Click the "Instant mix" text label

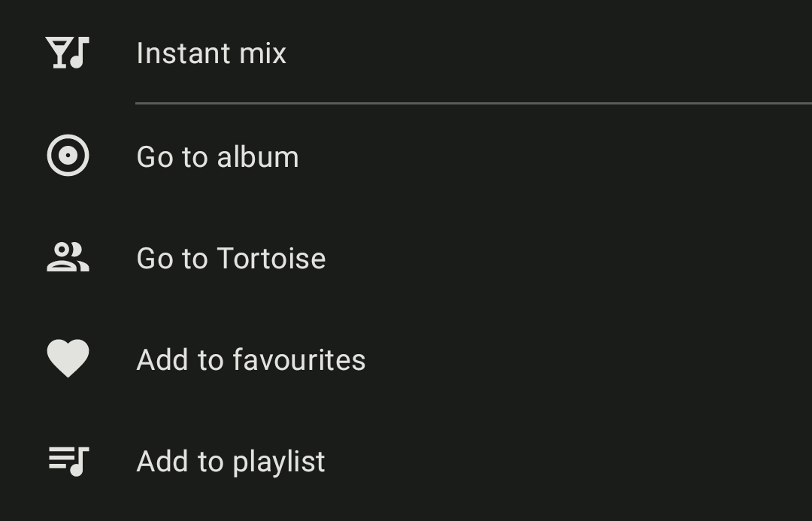coord(211,53)
